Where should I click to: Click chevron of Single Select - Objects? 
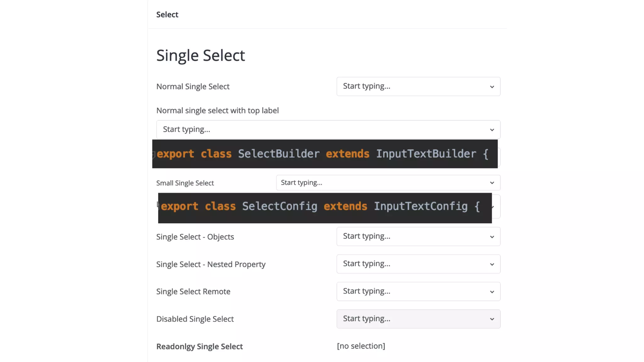click(x=492, y=237)
